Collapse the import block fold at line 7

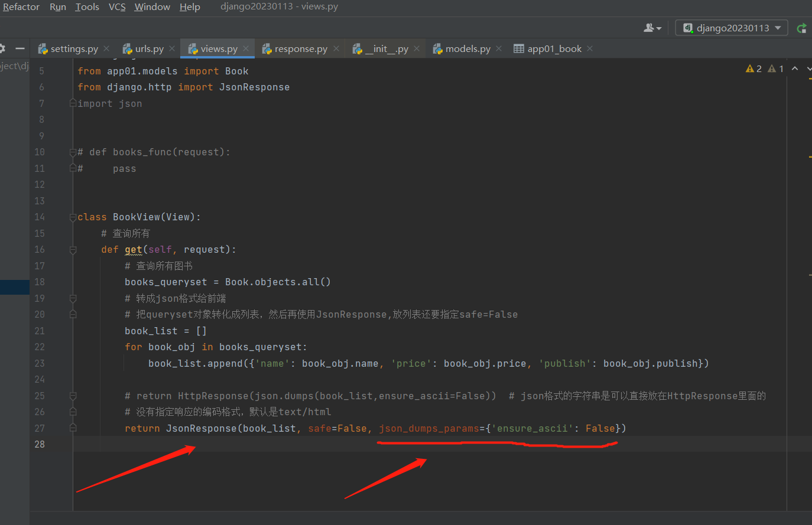[x=73, y=103]
